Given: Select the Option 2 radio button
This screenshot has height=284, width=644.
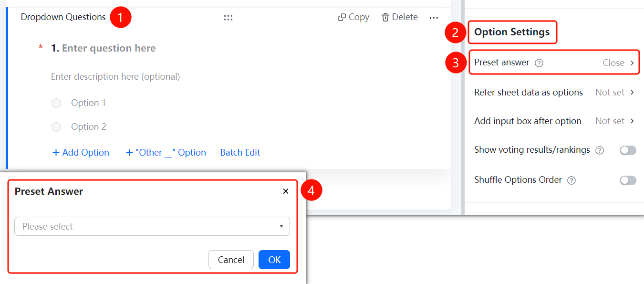Looking at the screenshot, I should (56, 127).
